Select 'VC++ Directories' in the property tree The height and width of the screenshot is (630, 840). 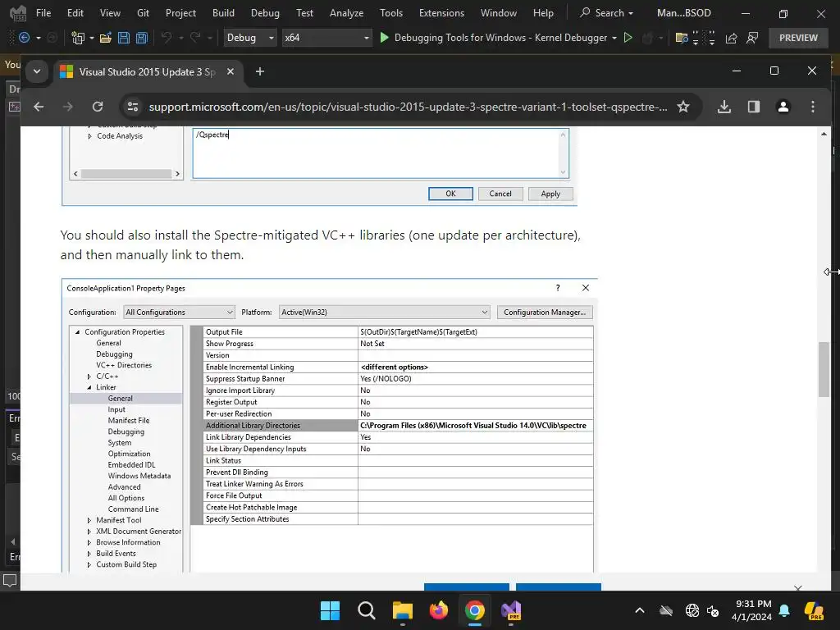124,365
